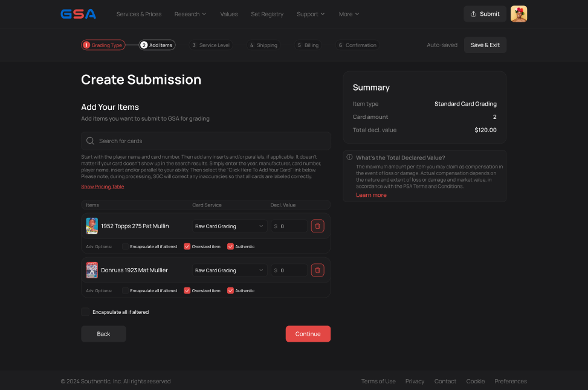The image size is (588, 390).
Task: Click the Submit upload button
Action: [x=485, y=14]
